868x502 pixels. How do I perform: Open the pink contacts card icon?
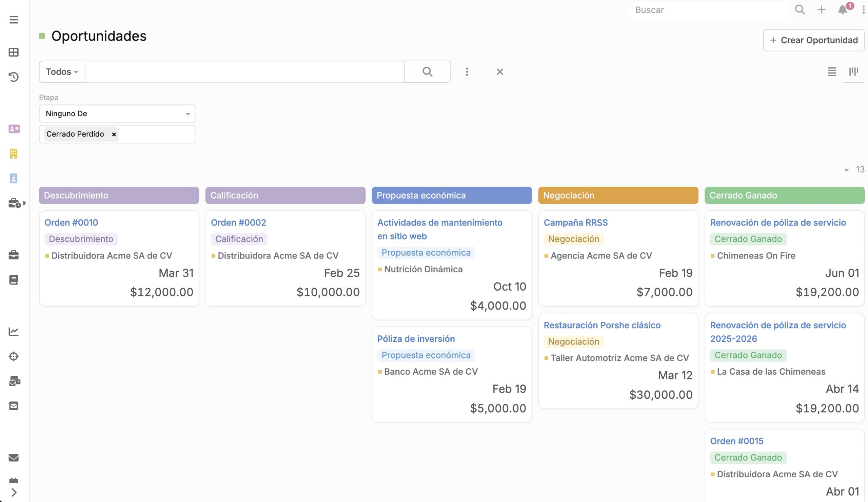click(x=14, y=129)
